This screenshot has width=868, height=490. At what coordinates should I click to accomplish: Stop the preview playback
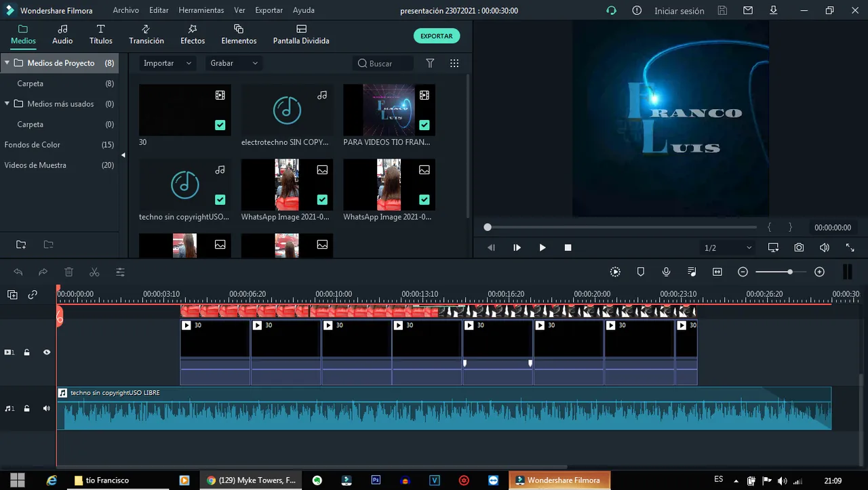[568, 248]
